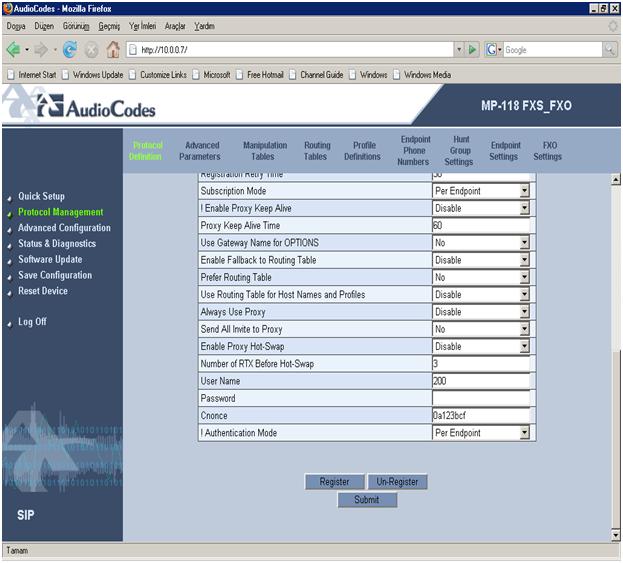The height and width of the screenshot is (563, 623).
Task: Open Status & Diagnostics in sidebar
Action: (x=57, y=244)
